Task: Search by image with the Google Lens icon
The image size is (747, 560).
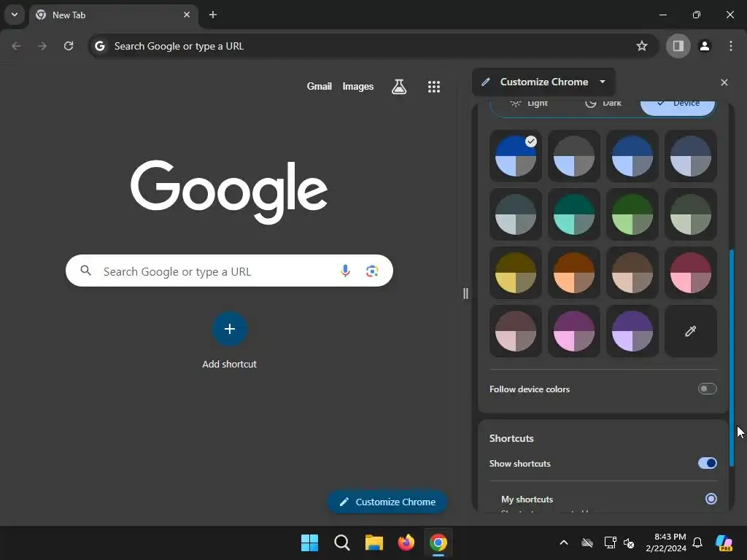Action: point(372,271)
